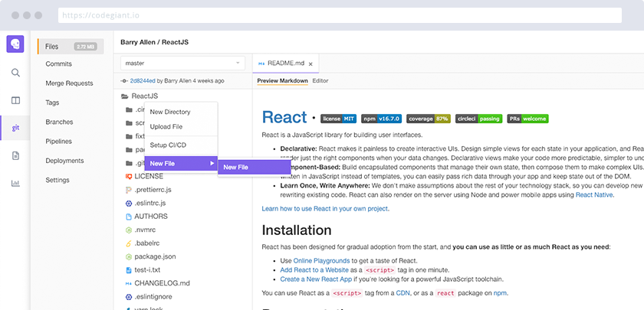The width and height of the screenshot is (644, 310).
Task: Open the board view sidebar icon
Action: pyautogui.click(x=15, y=100)
